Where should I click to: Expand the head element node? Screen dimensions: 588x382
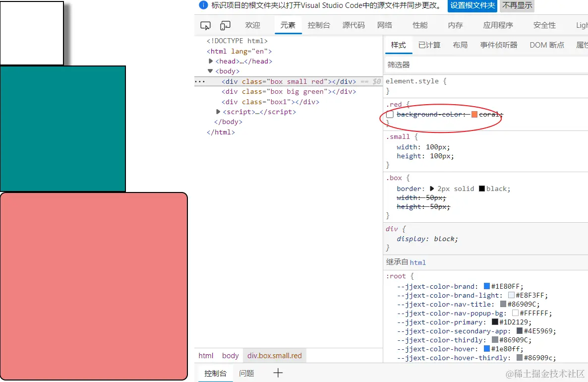pos(211,61)
